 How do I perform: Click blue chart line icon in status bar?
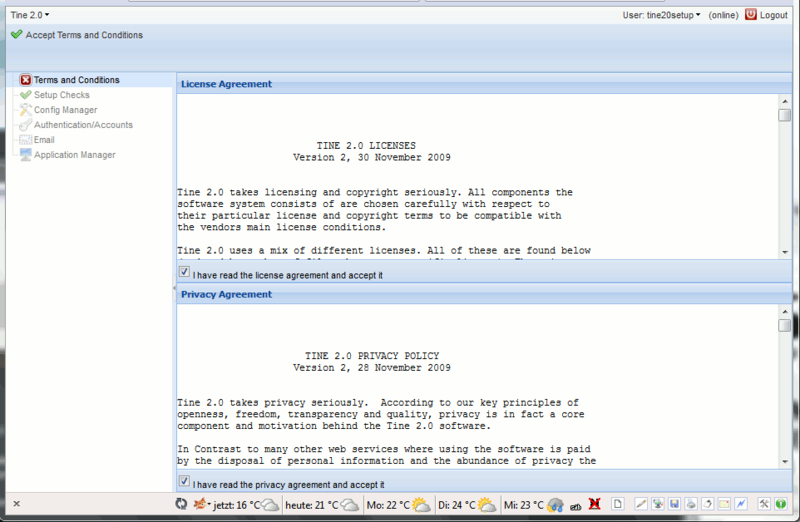[741, 504]
